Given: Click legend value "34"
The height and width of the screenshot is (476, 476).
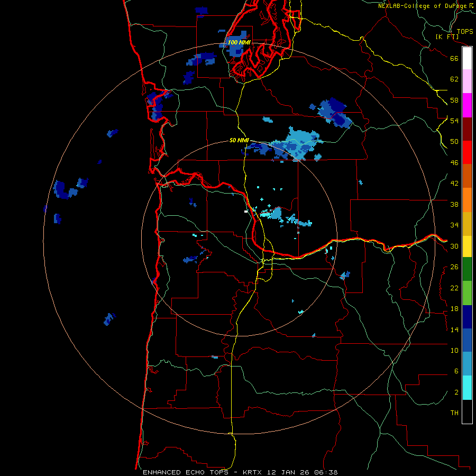Looking at the screenshot, I should [454, 225].
